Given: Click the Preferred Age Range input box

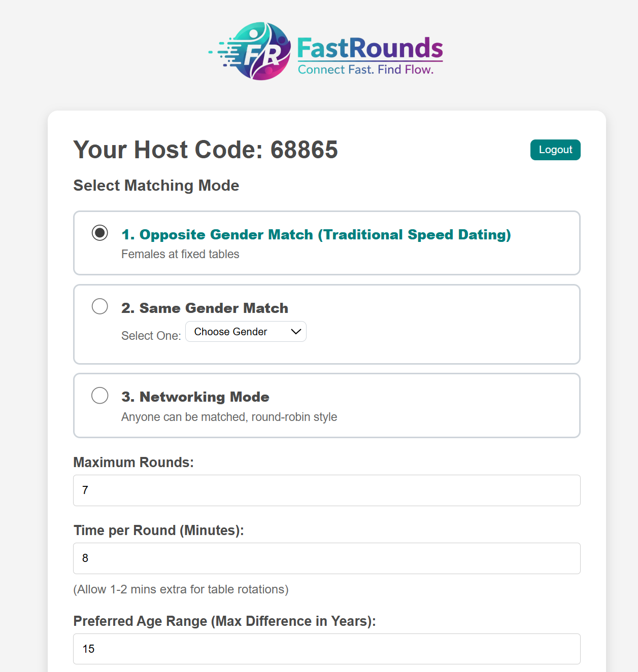Looking at the screenshot, I should tap(326, 649).
